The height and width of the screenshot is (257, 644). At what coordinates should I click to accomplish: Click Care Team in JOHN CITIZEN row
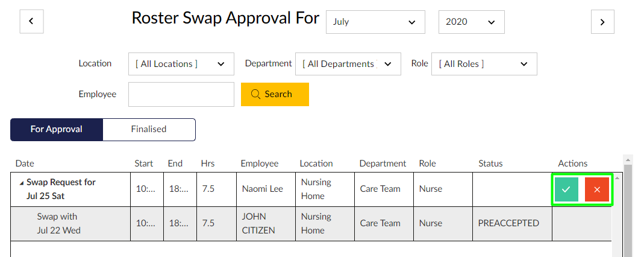(x=384, y=224)
